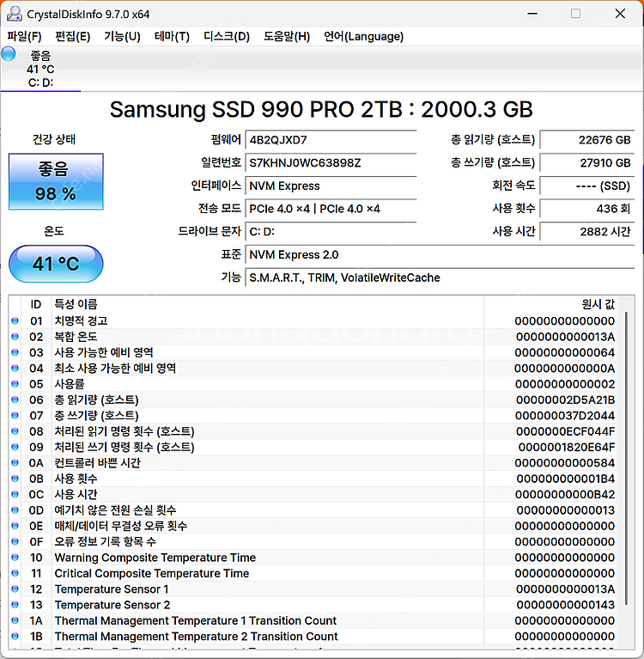This screenshot has height=659, width=644.
Task: Select the 복합 온도 attribute name
Action: 76,337
